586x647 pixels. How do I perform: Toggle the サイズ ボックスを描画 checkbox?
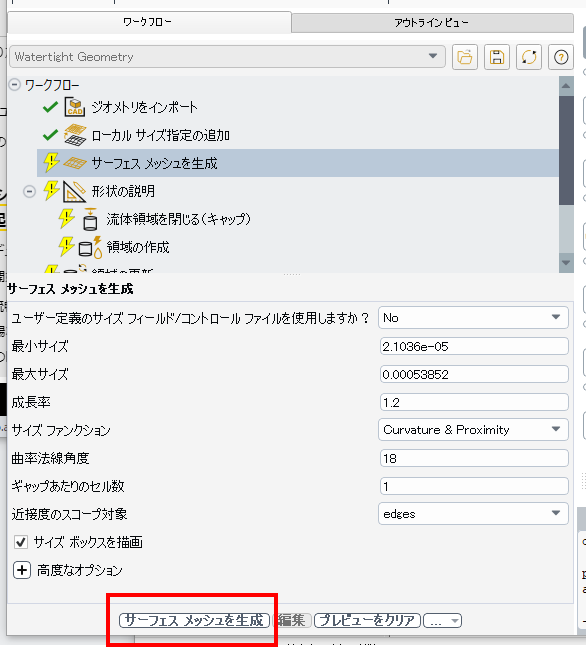point(21,542)
